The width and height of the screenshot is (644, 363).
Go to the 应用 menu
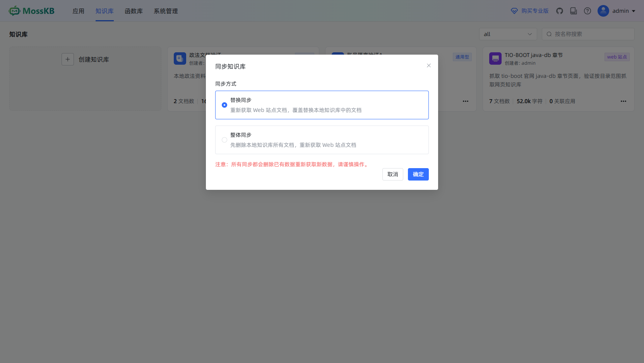79,11
